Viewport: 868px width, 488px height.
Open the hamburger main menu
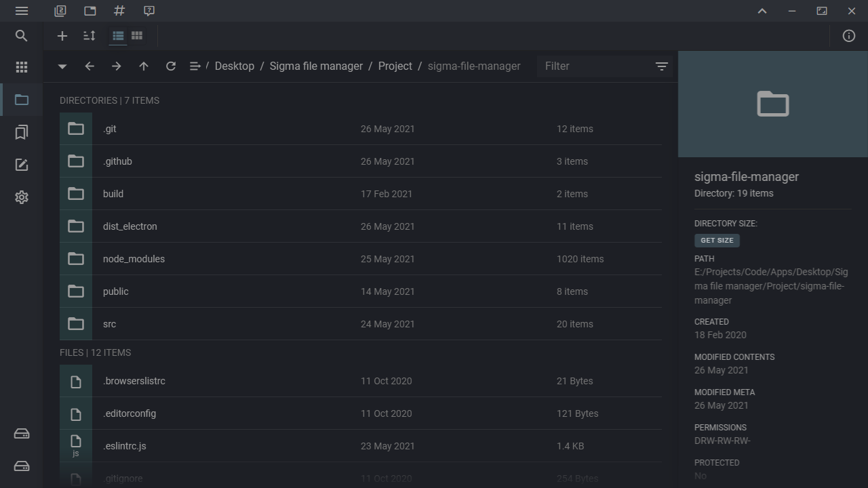[x=22, y=11]
